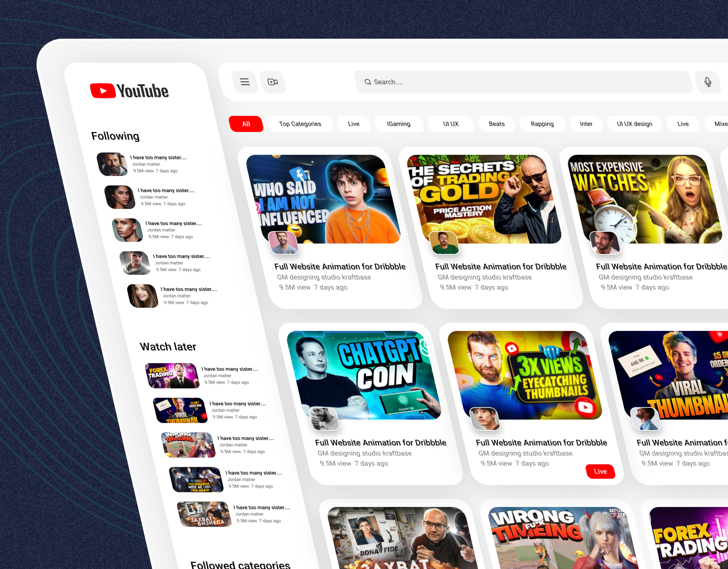Open the fifth Following avatar, smiling girl
The image size is (728, 569).
point(143,296)
